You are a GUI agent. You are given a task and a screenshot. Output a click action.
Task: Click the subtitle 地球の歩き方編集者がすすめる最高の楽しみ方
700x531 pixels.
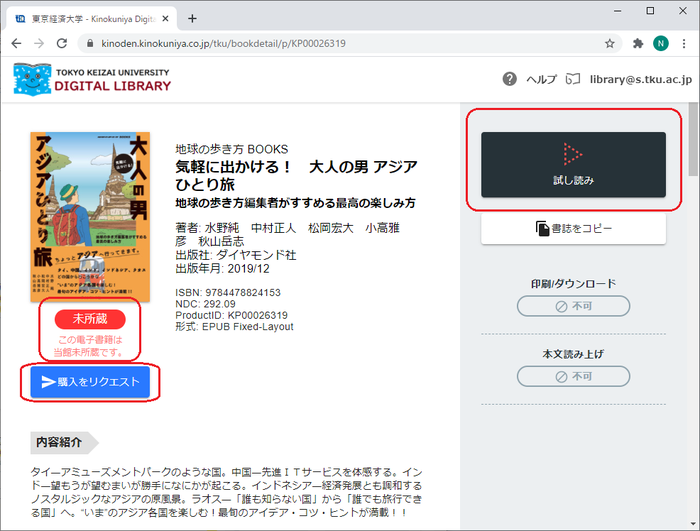click(x=295, y=203)
